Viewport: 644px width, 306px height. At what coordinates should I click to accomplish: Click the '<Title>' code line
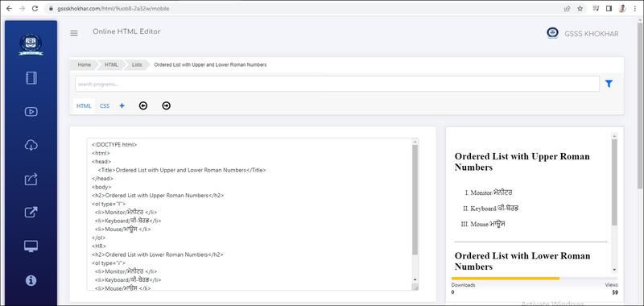(x=182, y=170)
